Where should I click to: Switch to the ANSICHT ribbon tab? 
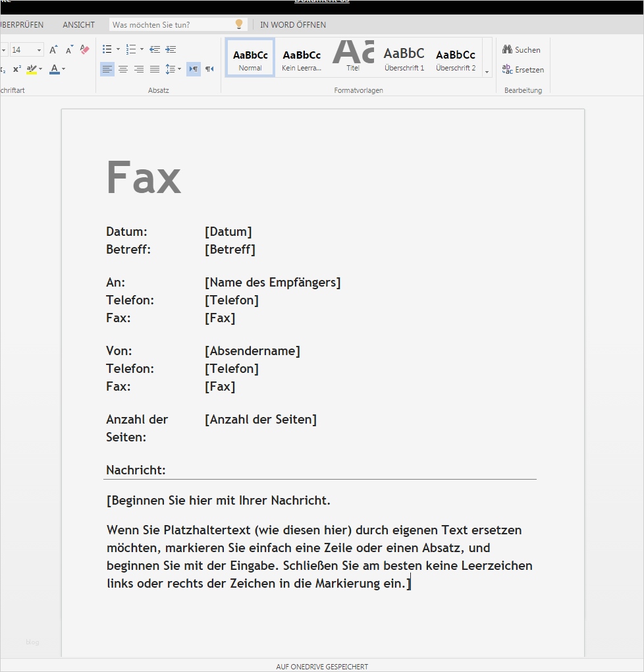click(x=78, y=24)
